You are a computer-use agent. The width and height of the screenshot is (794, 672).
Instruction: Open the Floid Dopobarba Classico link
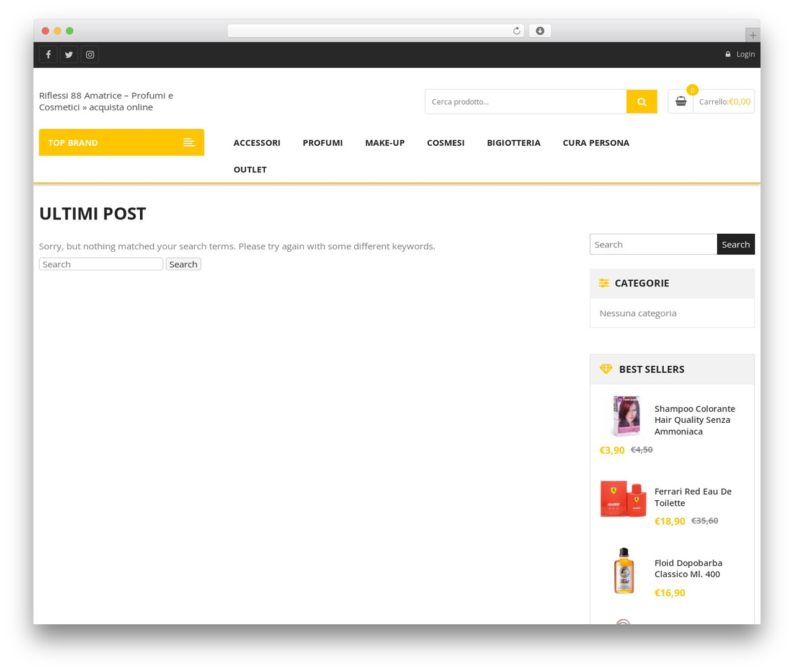(689, 568)
